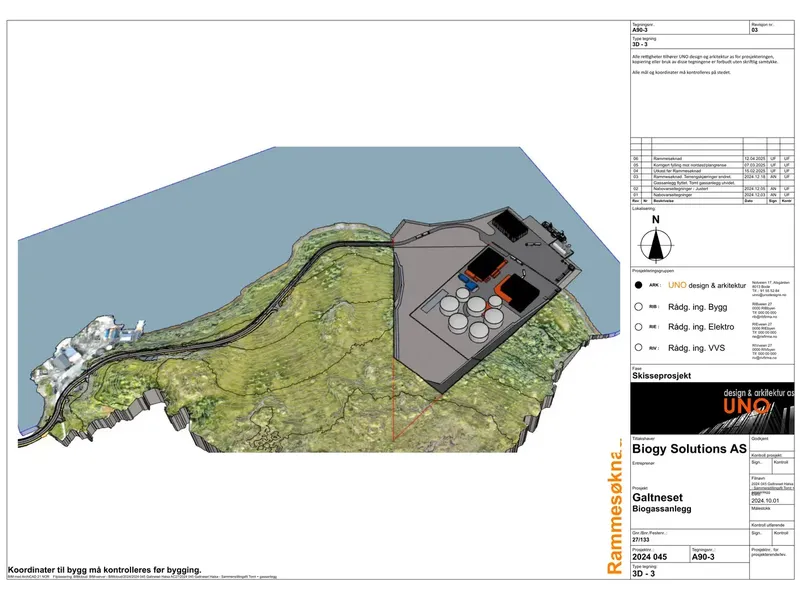Click the "27/133" property number
800x600 pixels.
pyautogui.click(x=641, y=539)
